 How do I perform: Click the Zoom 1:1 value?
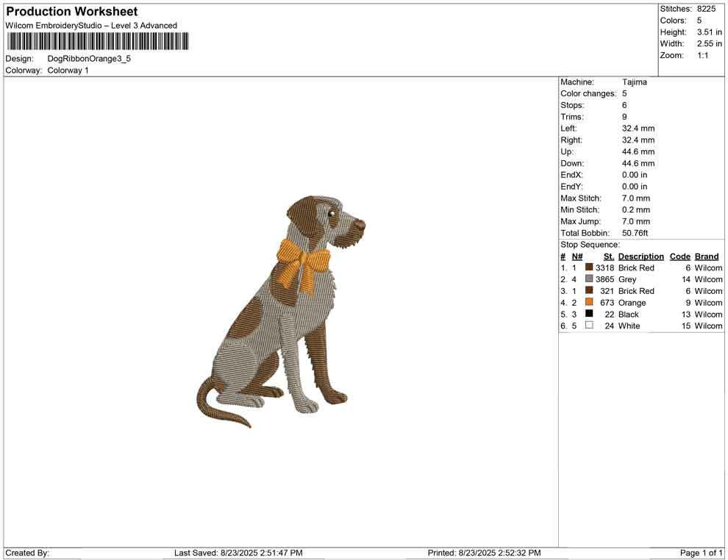tap(702, 54)
